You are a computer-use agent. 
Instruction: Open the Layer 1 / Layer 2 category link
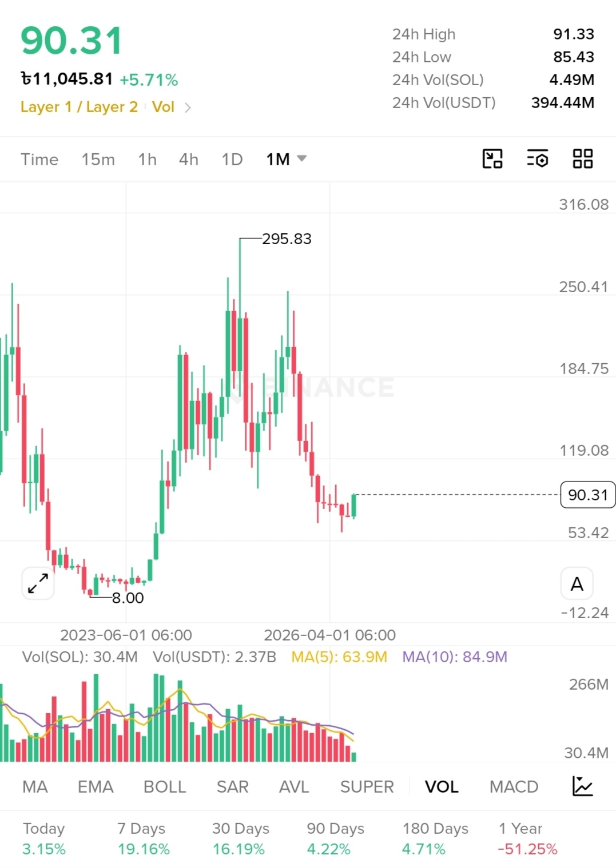pyautogui.click(x=79, y=107)
